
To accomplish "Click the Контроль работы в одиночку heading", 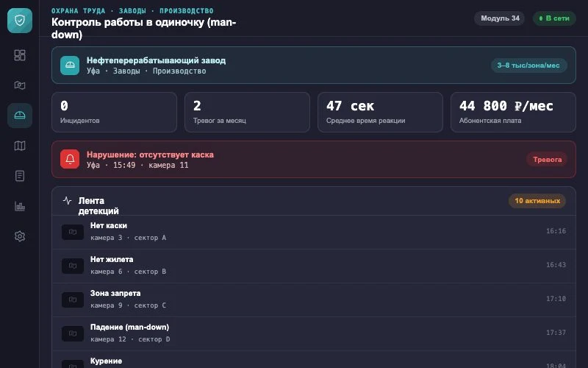I will tap(143, 28).
